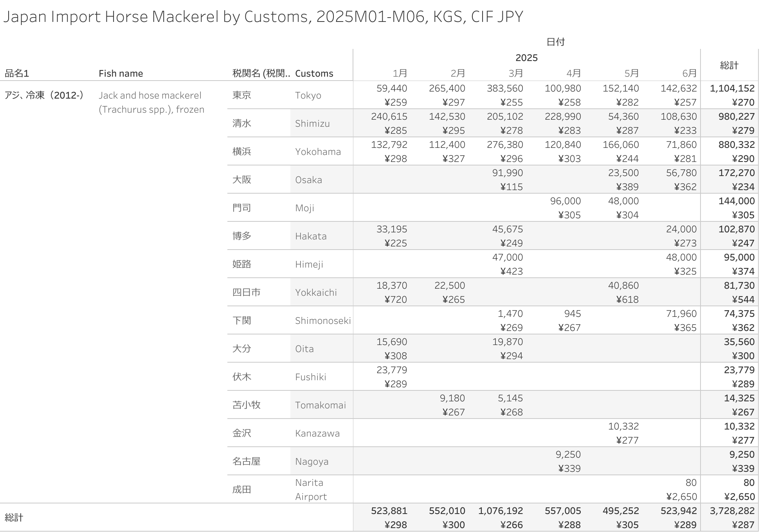Select the 'Yokohama' row label
This screenshot has width=760, height=532.
[x=318, y=151]
